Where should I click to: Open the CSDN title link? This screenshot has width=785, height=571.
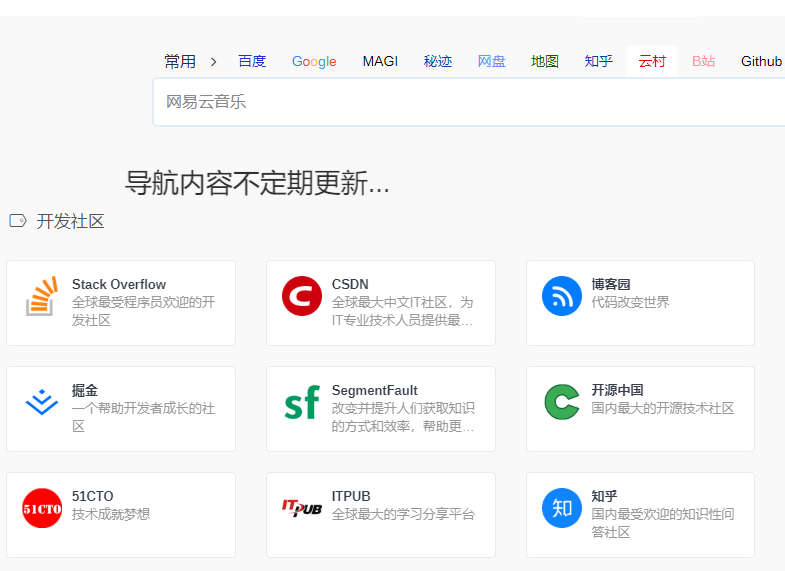click(x=350, y=284)
